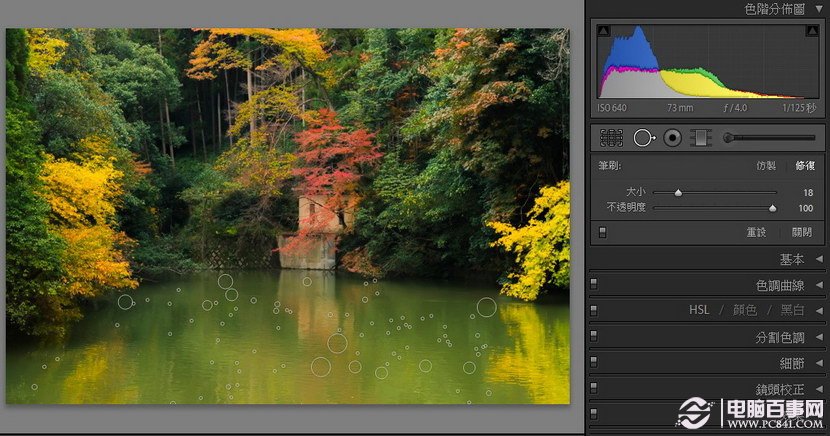The image size is (830, 436).
Task: Toggle the 色調曲線 panel switch
Action: coord(594,285)
